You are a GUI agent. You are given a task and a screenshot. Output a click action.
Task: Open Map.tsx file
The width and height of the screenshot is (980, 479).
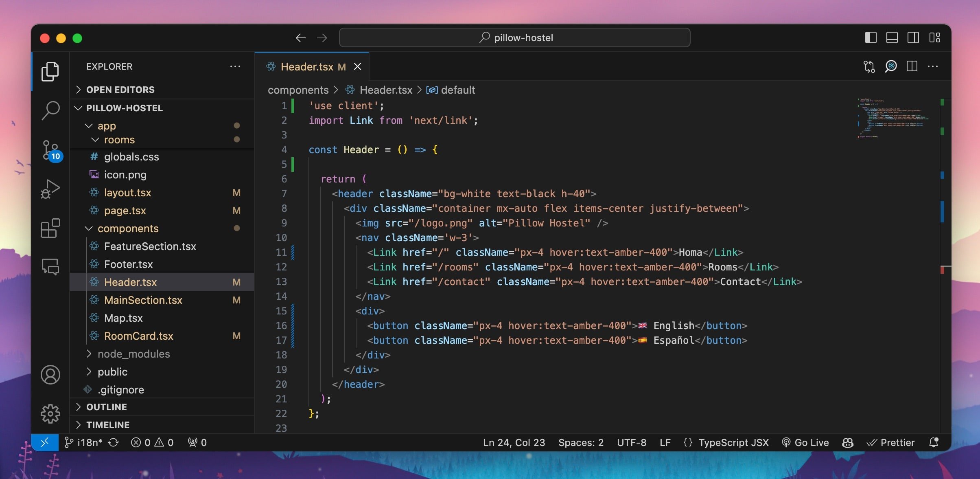coord(162,318)
